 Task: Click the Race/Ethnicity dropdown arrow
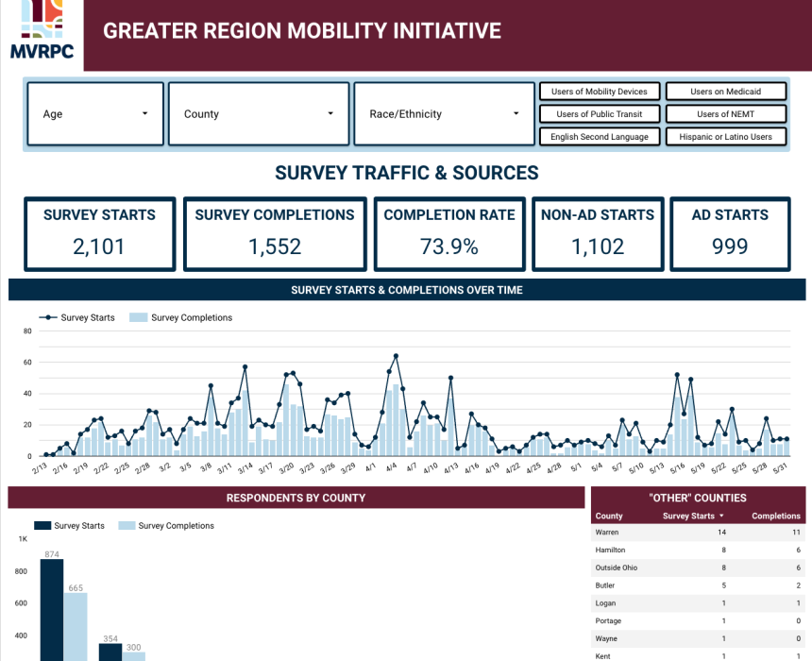pos(516,113)
